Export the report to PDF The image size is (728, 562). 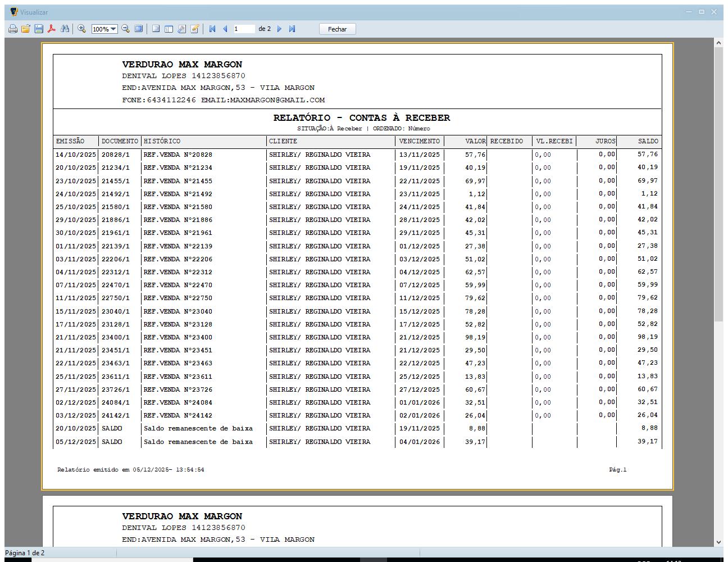[52, 29]
